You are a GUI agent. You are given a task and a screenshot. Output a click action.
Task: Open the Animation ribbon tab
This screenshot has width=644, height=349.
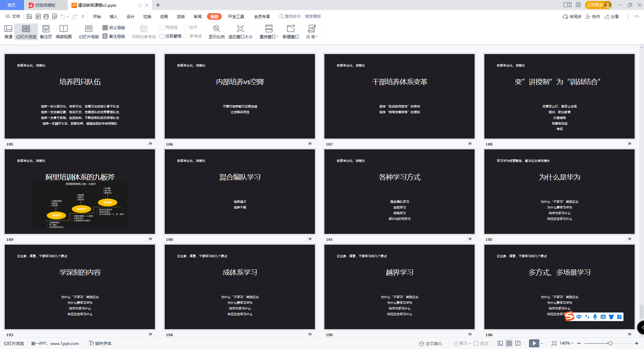click(164, 16)
